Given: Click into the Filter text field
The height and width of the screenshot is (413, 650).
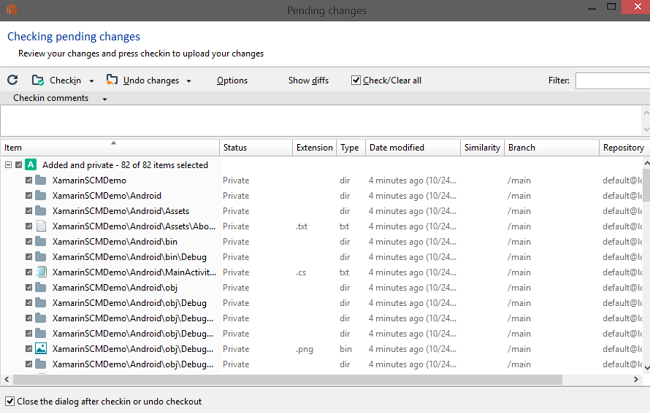Looking at the screenshot, I should [x=612, y=80].
